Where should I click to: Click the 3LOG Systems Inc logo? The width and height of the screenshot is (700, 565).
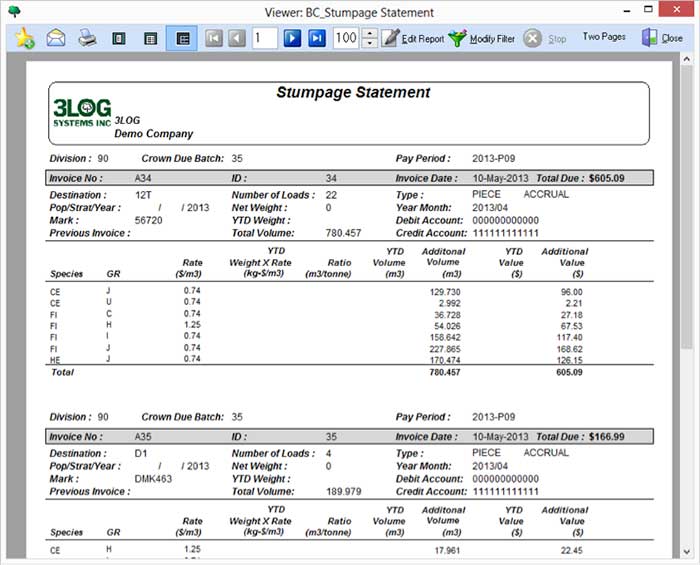[x=82, y=112]
